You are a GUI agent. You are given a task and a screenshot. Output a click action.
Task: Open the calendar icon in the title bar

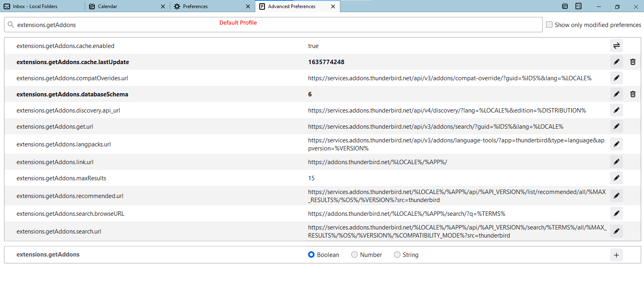coord(565,6)
